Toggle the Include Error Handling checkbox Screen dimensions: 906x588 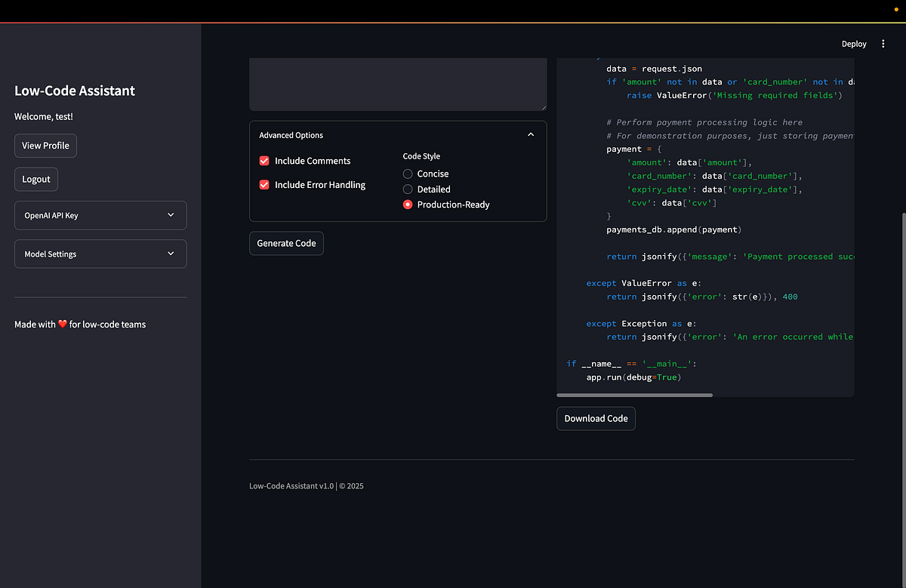(264, 185)
